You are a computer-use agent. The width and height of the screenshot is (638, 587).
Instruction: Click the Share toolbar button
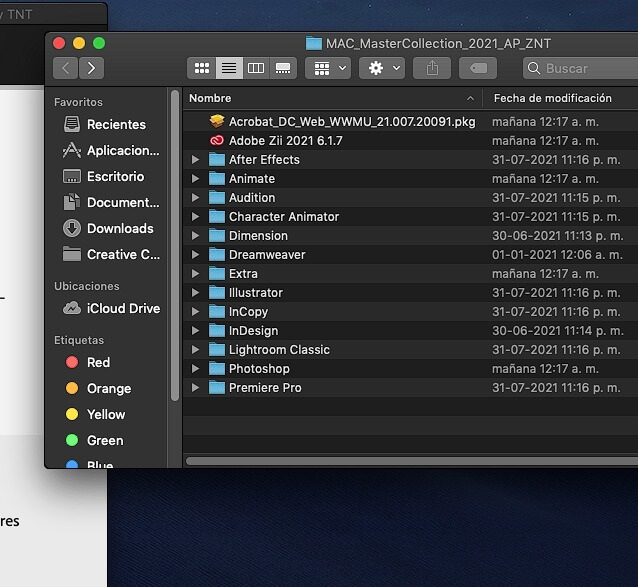pyautogui.click(x=432, y=68)
